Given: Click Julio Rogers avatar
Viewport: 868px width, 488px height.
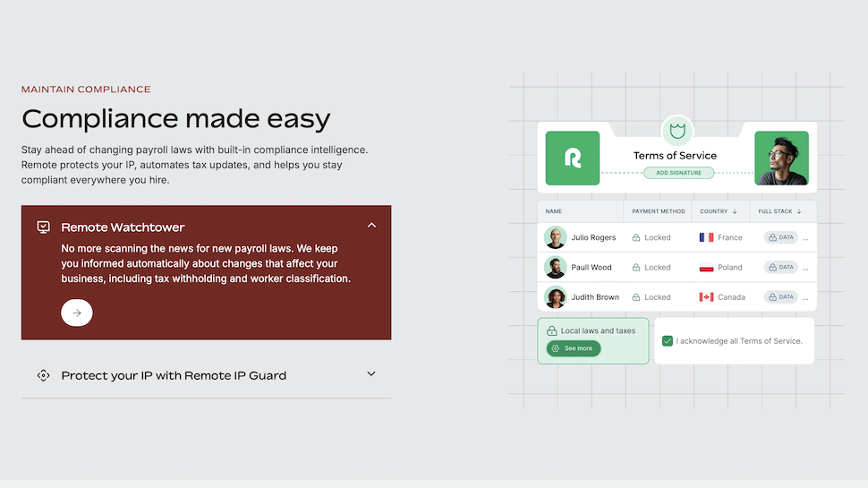Looking at the screenshot, I should (555, 237).
